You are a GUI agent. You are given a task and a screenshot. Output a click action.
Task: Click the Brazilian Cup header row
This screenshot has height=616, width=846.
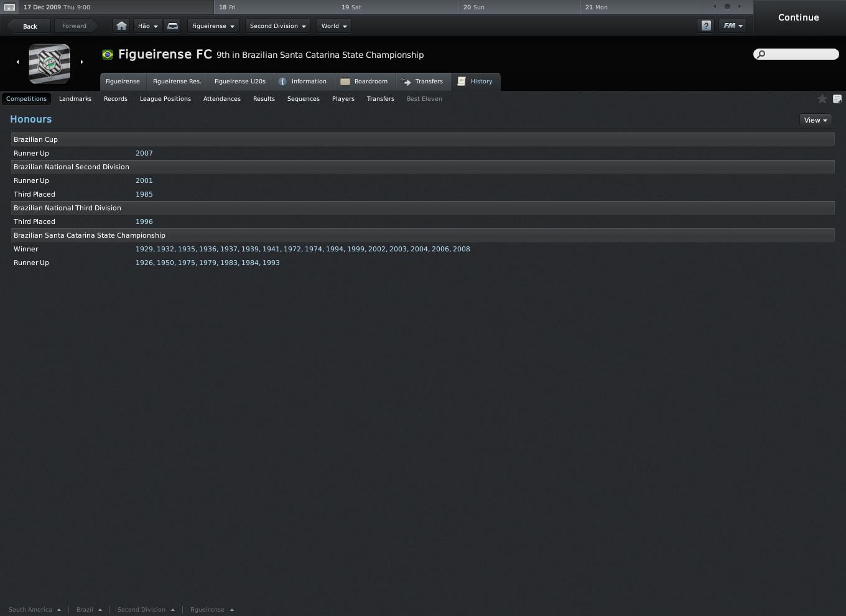(x=423, y=139)
